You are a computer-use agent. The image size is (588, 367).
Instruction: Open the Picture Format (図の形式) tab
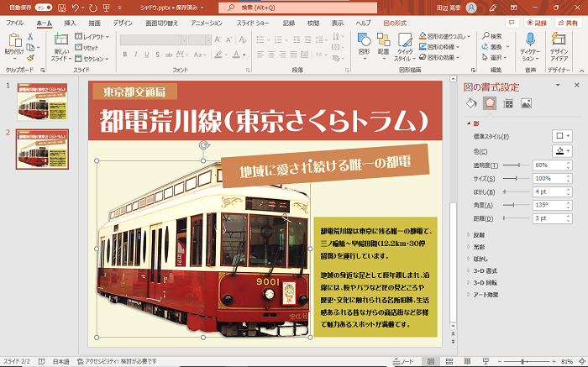tap(395, 23)
